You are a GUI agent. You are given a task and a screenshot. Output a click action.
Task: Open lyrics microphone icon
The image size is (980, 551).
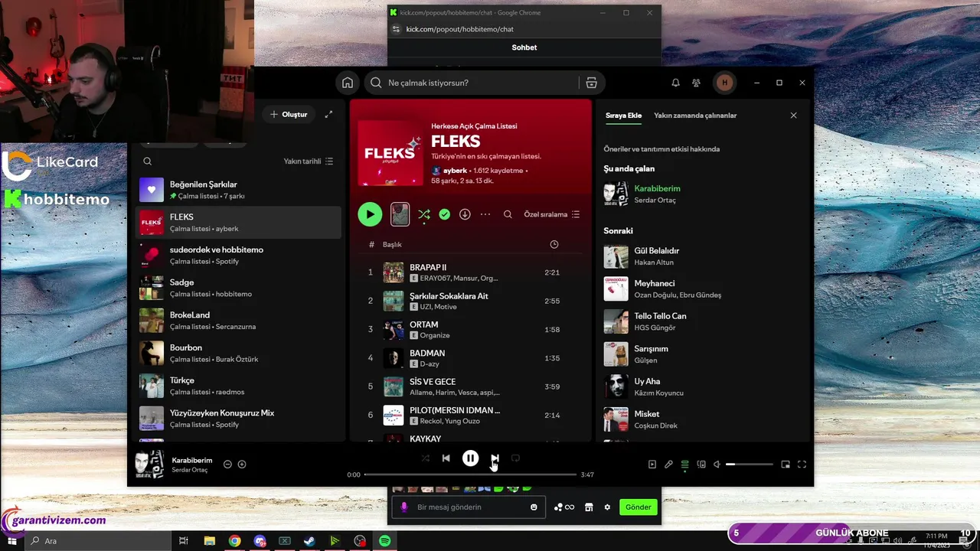[668, 465]
